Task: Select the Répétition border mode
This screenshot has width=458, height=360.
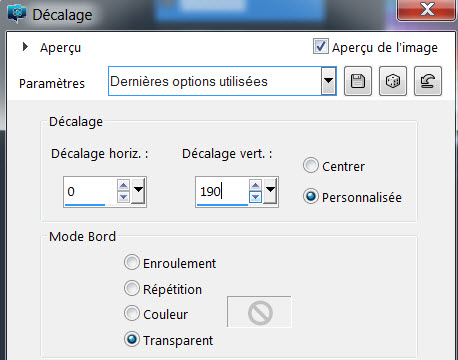Action: click(132, 288)
